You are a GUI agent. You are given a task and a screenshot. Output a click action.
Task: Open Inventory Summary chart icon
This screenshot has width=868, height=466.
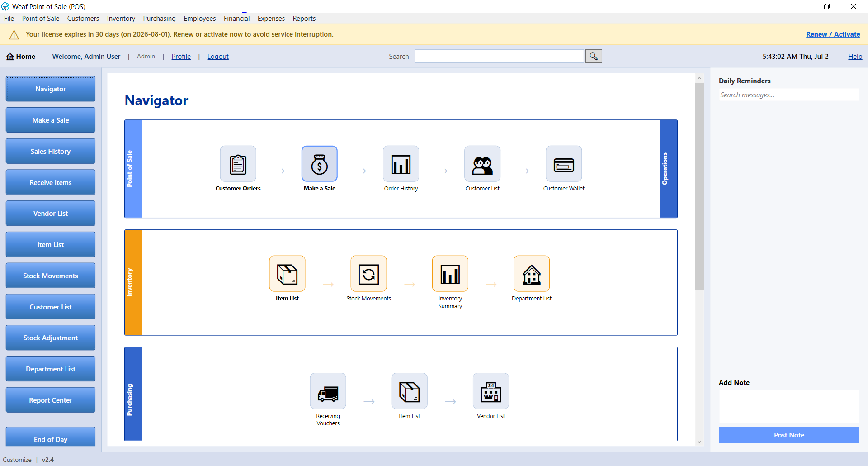pyautogui.click(x=450, y=274)
